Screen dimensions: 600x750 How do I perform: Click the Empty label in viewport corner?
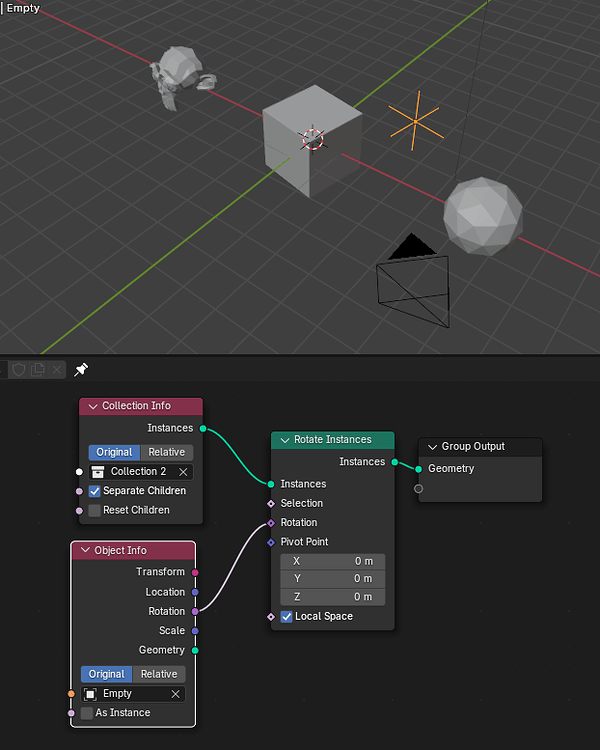(x=23, y=8)
